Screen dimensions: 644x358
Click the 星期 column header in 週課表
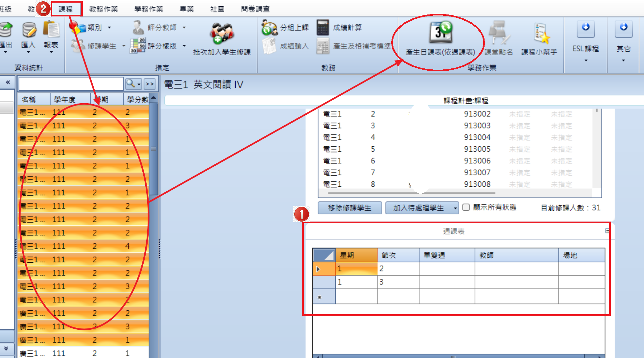pos(356,255)
